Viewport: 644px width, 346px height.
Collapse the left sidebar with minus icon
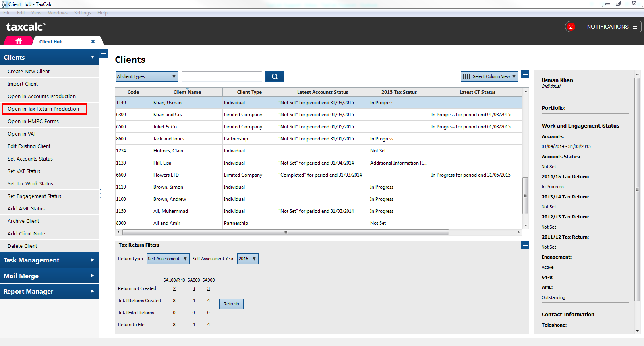(x=104, y=54)
